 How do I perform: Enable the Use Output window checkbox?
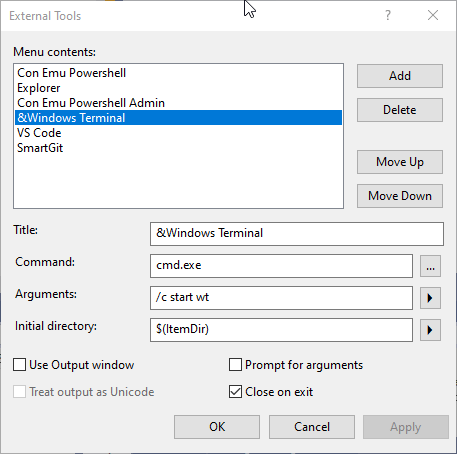pos(20,365)
